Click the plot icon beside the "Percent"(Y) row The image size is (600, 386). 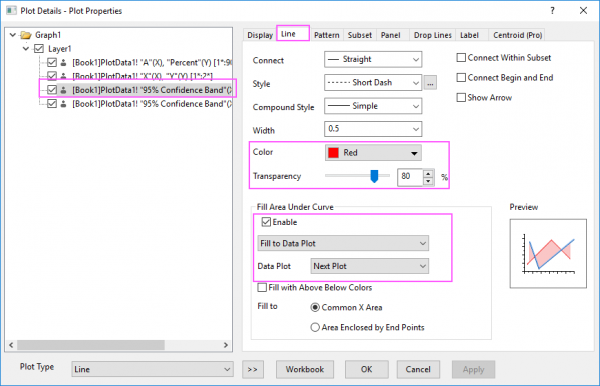pyautogui.click(x=64, y=62)
